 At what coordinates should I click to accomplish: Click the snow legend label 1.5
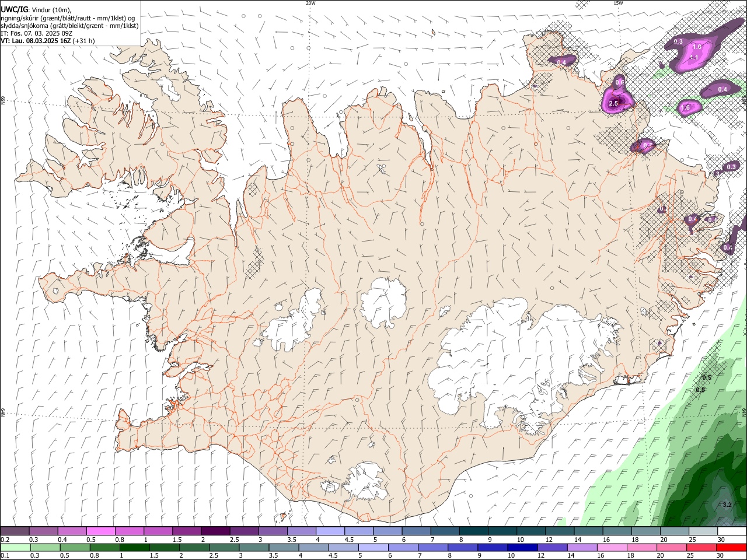(x=177, y=540)
